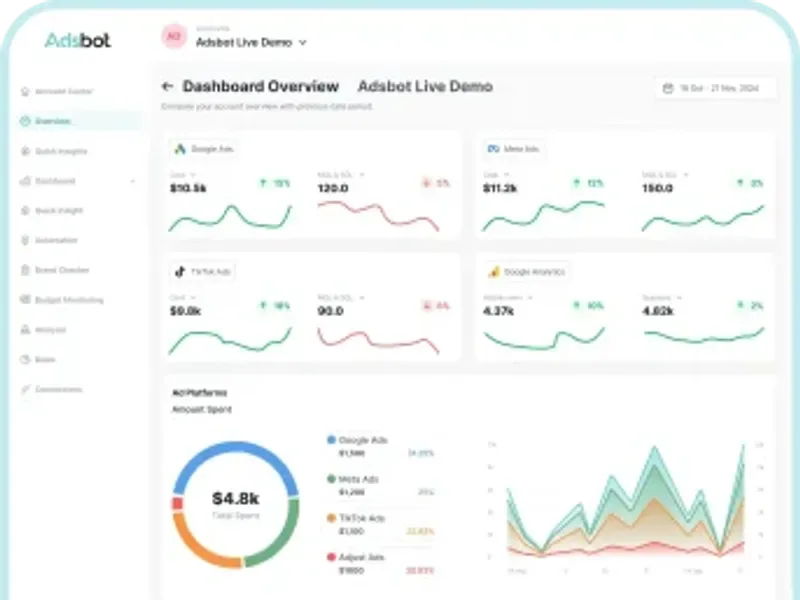Screen dimensions: 800x600
Task: Click the Google Ads platform badge icon
Action: coord(180,149)
